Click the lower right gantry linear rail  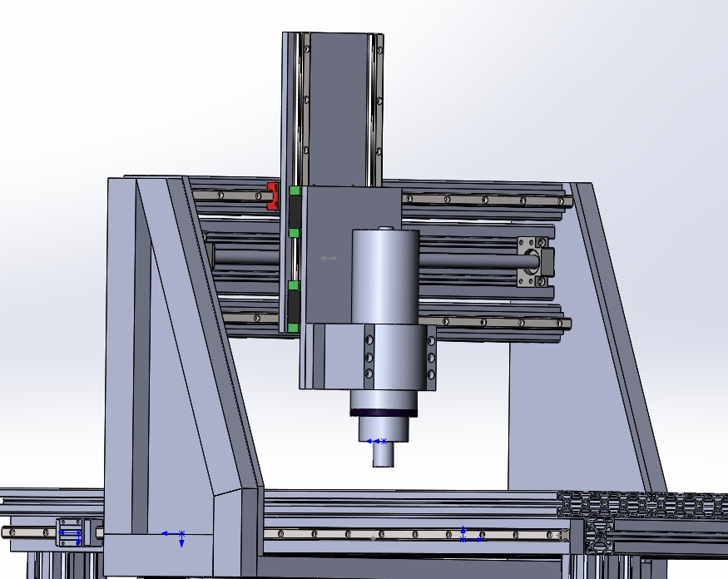point(495,322)
